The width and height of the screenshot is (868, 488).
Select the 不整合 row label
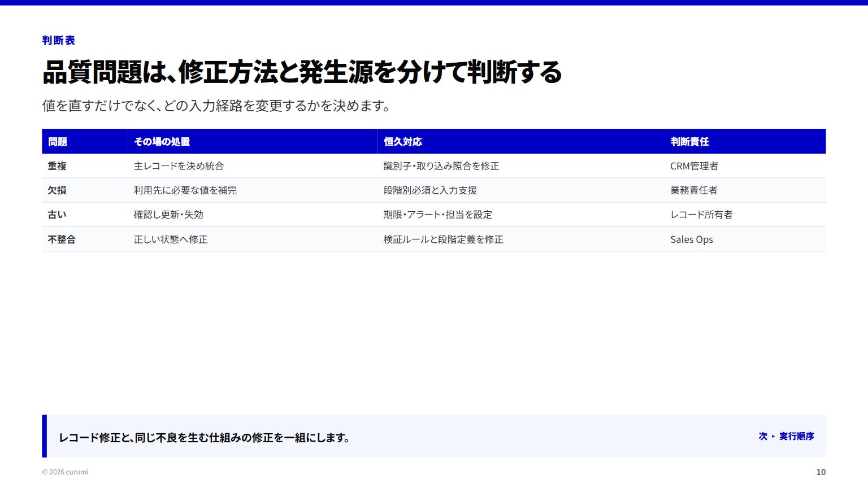62,239
